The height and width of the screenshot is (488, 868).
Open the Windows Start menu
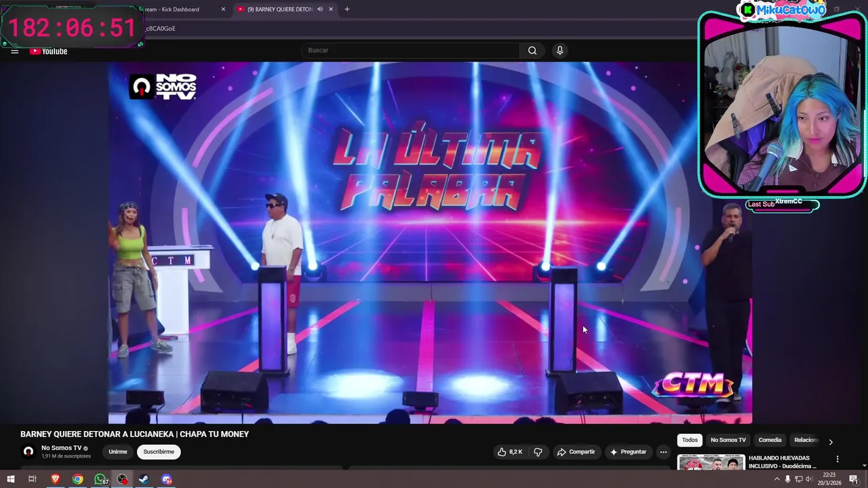[11, 479]
